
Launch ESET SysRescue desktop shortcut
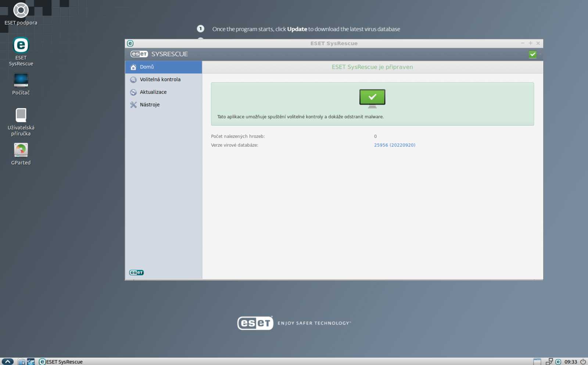click(x=21, y=51)
